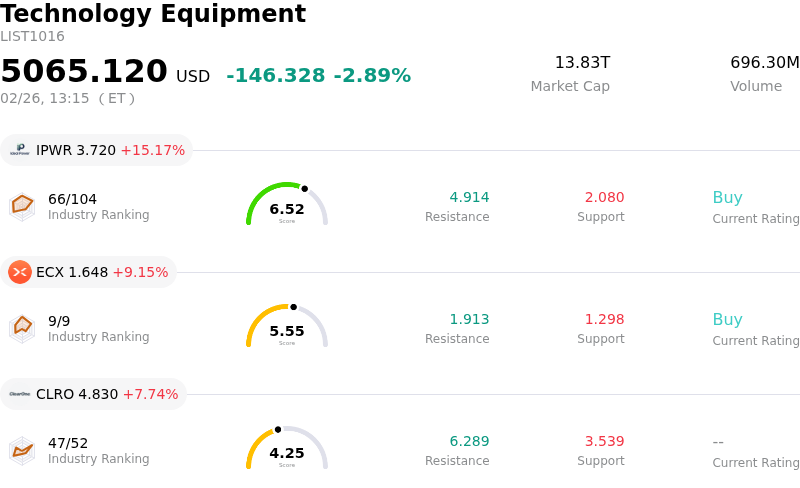Click the 4.914 resistance value
Image resolution: width=800 pixels, height=488 pixels.
pyautogui.click(x=469, y=198)
